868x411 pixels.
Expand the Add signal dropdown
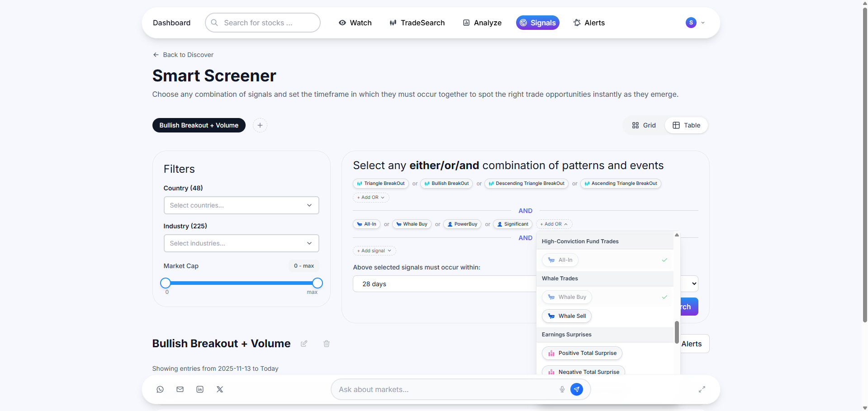[374, 251]
